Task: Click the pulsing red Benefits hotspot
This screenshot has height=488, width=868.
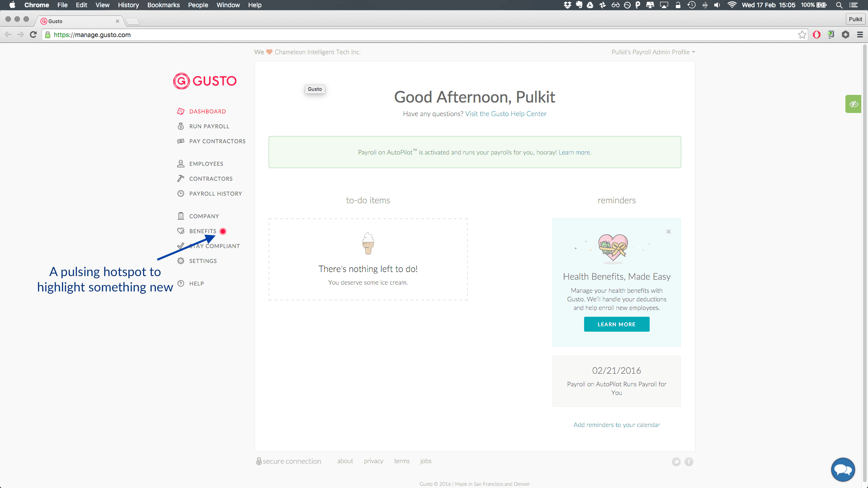Action: [x=223, y=231]
